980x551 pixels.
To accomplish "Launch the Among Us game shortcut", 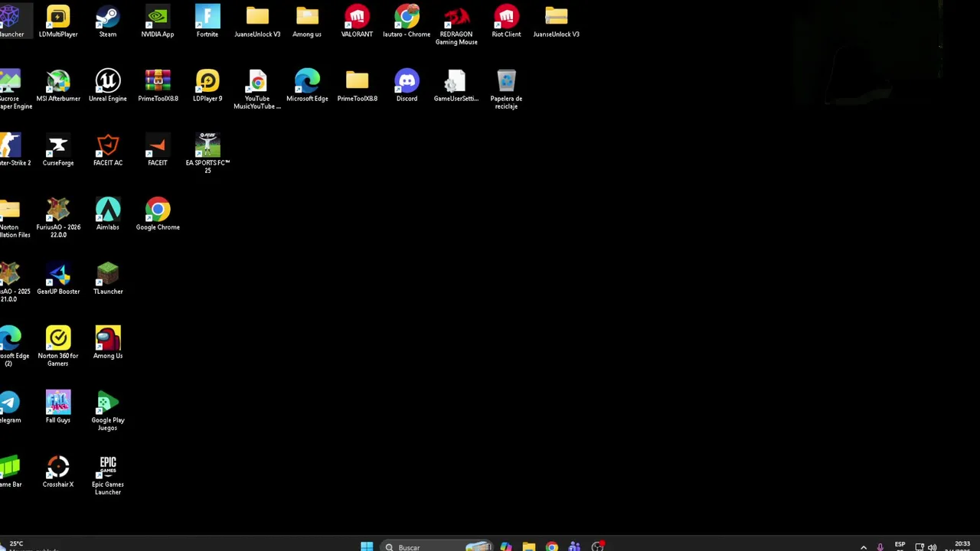I will coord(108,343).
